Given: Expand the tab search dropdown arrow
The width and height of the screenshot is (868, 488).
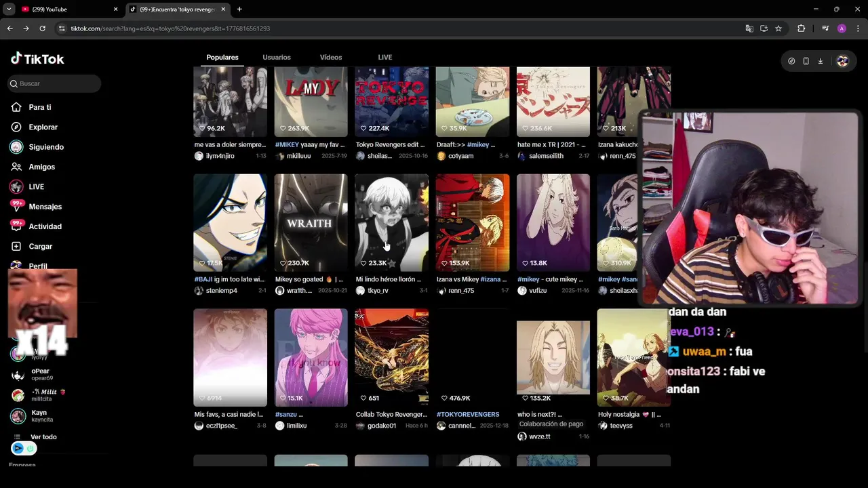Looking at the screenshot, I should 9,9.
